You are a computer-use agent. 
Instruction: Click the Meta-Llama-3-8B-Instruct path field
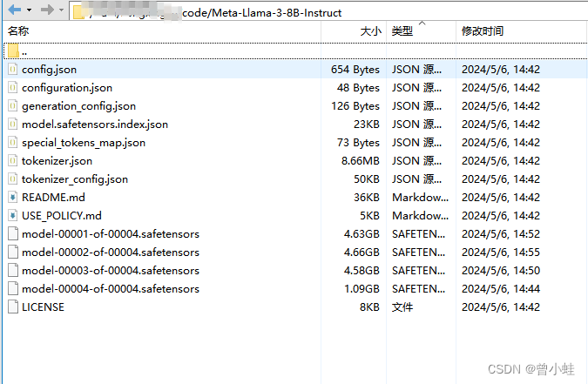[328, 12]
